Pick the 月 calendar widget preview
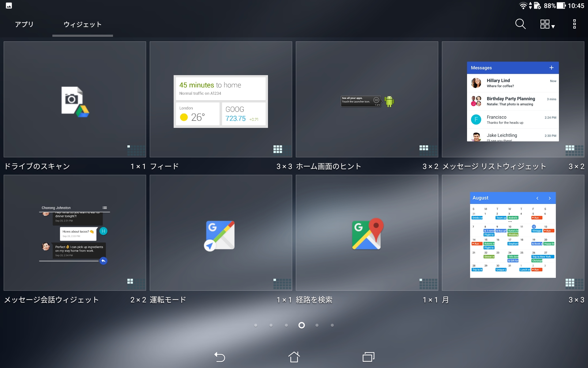588x368 pixels. tap(513, 235)
